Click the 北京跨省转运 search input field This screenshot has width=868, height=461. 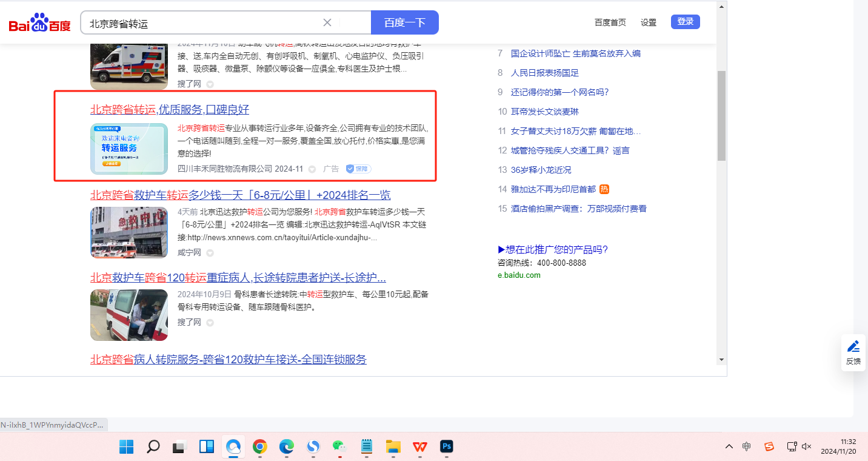point(200,23)
